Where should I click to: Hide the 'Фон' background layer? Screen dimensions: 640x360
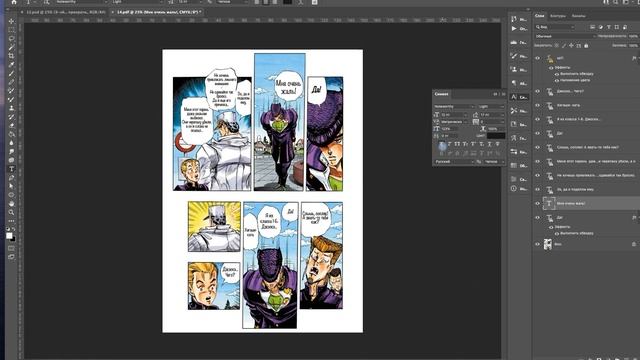[x=537, y=244]
